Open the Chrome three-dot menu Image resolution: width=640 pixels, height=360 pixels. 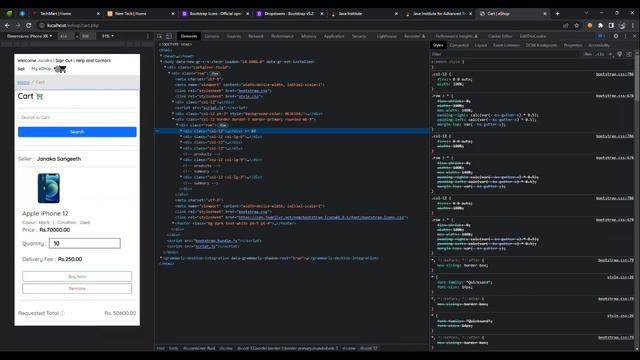point(633,25)
